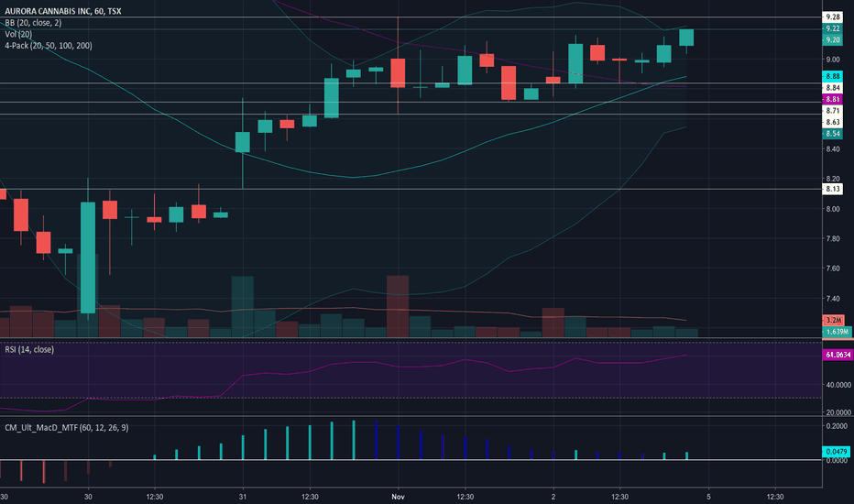Click the latest green candle near 9.20
The image size is (854, 504).
coord(686,38)
